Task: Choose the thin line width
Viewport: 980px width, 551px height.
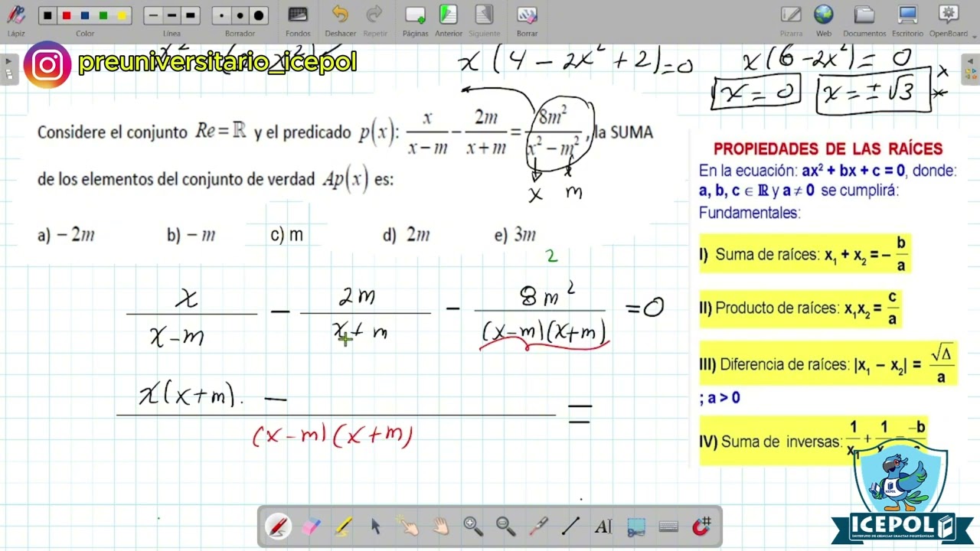Action: (x=153, y=16)
